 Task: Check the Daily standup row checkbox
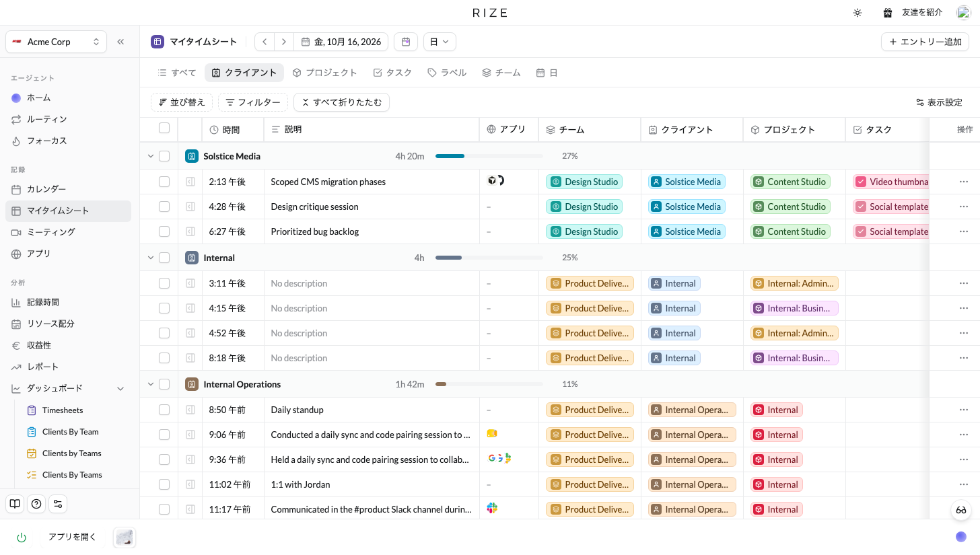(x=164, y=410)
